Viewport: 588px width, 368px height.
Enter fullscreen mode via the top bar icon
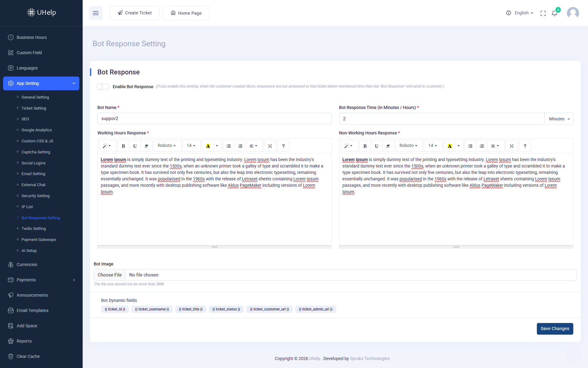point(543,13)
